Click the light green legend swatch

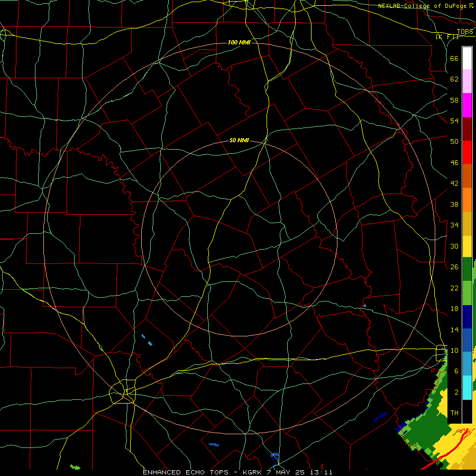467,293
